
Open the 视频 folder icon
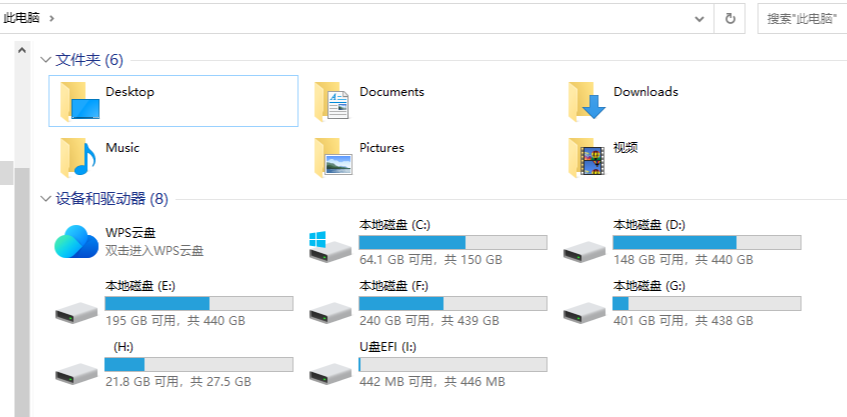(x=587, y=157)
